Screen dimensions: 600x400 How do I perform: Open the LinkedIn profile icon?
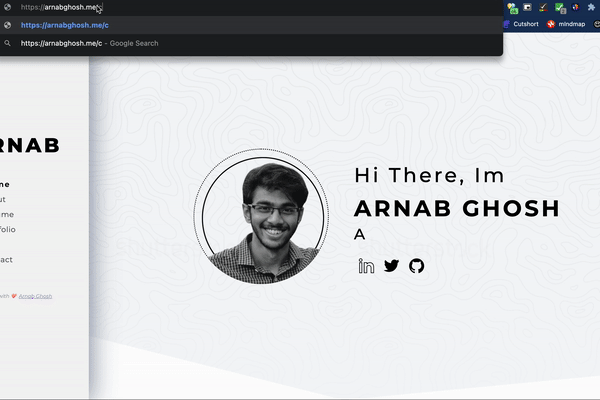[x=366, y=266]
